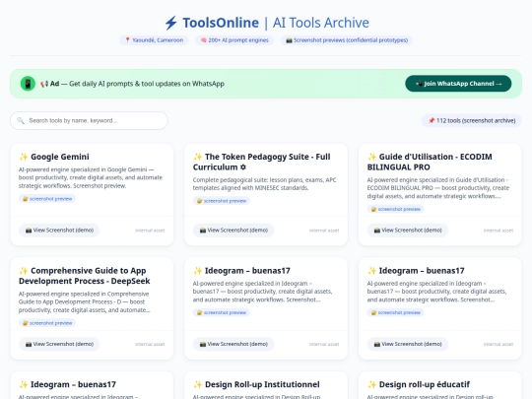
Task: Click screenshot preview tag on ECODIM card
Action: (396, 209)
